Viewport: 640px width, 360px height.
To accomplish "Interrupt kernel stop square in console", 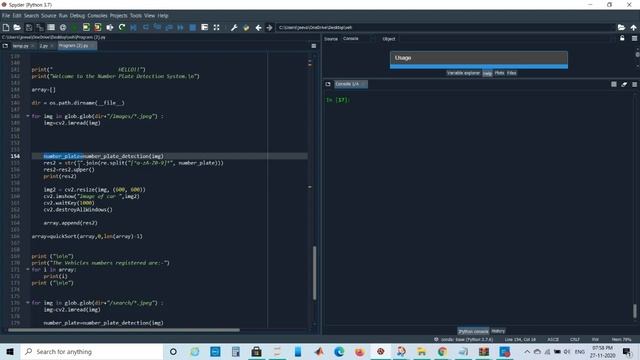I will 613,84.
